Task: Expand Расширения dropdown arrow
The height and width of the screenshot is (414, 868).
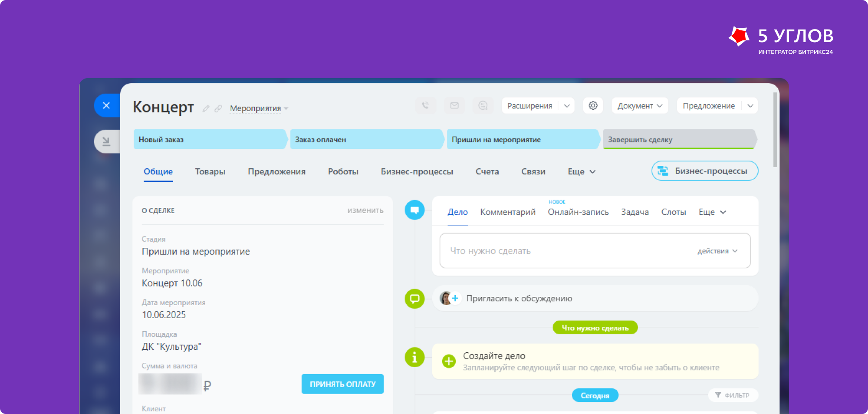Action: point(567,105)
